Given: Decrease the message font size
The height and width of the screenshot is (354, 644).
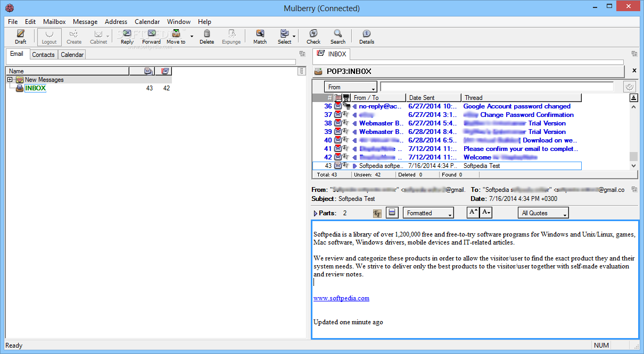Looking at the screenshot, I should tap(486, 213).
